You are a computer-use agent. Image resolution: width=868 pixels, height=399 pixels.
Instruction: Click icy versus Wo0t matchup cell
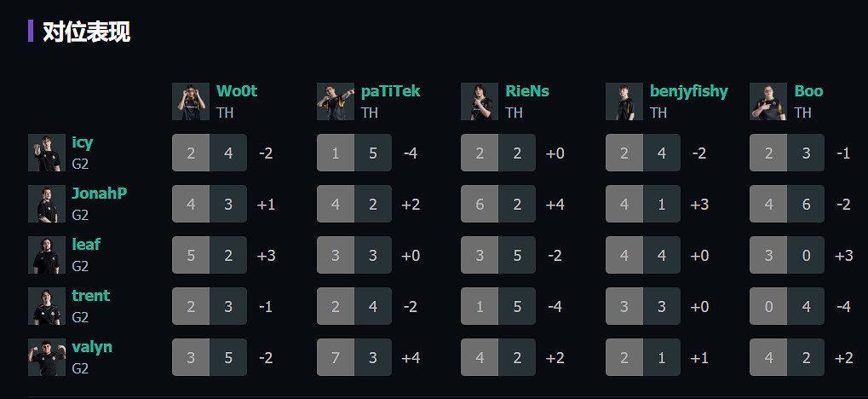click(x=210, y=153)
